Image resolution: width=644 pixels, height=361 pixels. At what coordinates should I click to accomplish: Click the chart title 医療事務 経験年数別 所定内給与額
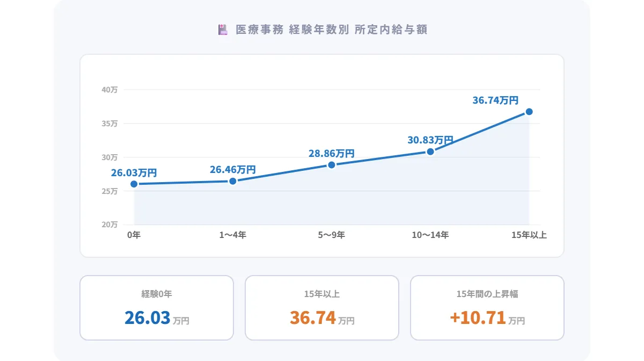click(332, 30)
